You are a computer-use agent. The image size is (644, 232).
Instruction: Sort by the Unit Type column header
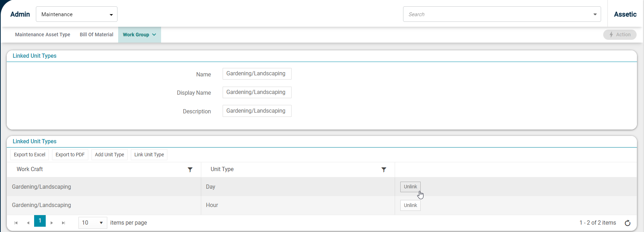[222, 169]
